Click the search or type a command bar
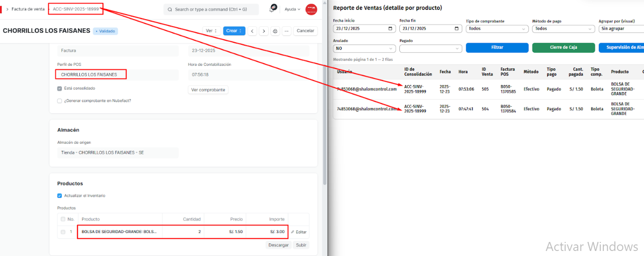Screen dimensions: 644x256 (211, 9)
